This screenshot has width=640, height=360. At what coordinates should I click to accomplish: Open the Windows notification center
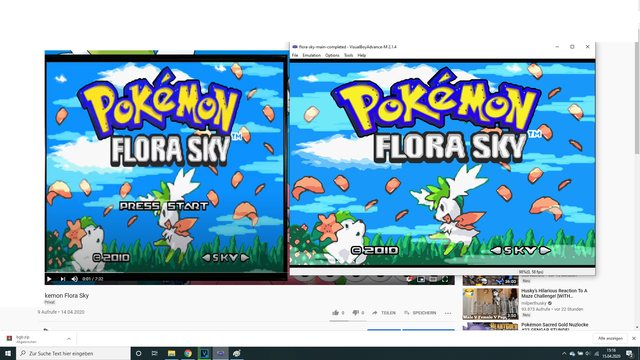[630, 353]
